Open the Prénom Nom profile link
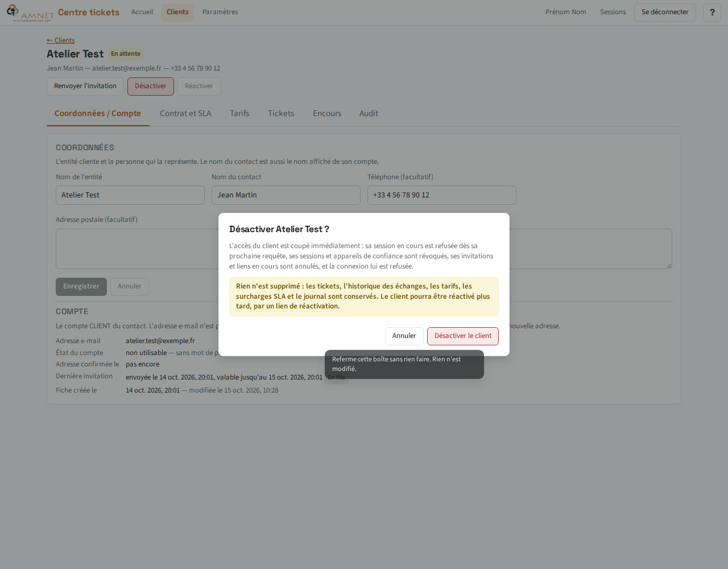 566,13
